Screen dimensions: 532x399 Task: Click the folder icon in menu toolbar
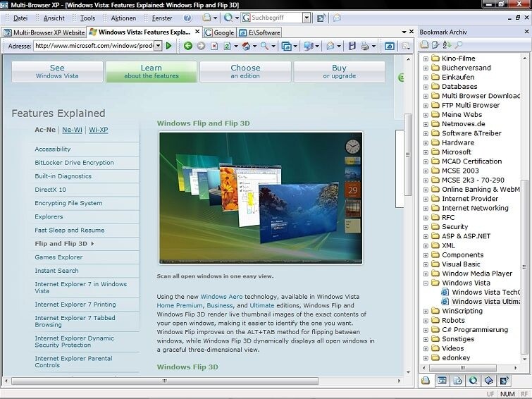pos(206,18)
